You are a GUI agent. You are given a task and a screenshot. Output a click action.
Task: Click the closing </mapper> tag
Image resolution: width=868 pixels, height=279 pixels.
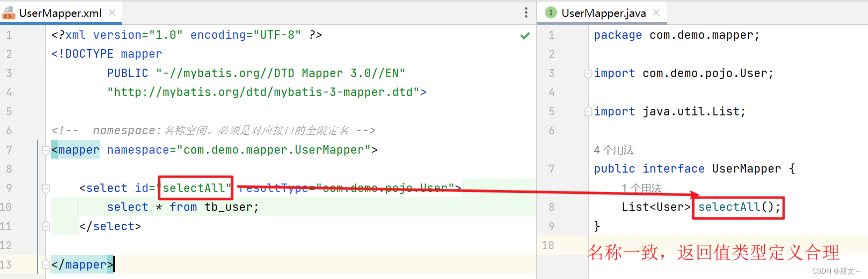tap(82, 265)
